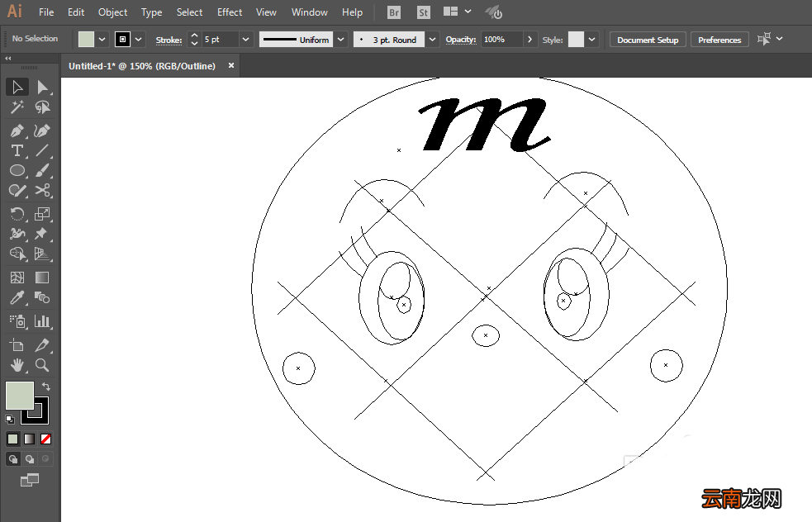Screen dimensions: 812x522
Task: Open the Help menu
Action: coord(352,12)
